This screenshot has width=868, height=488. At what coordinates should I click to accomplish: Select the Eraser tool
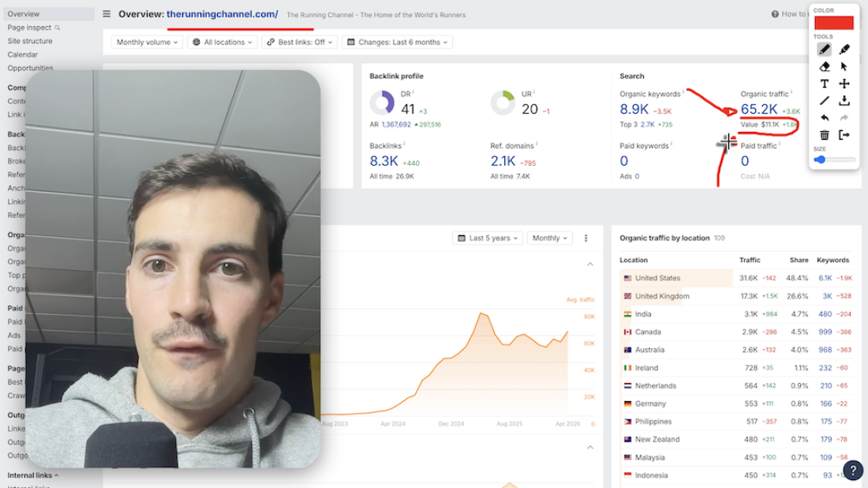[825, 66]
